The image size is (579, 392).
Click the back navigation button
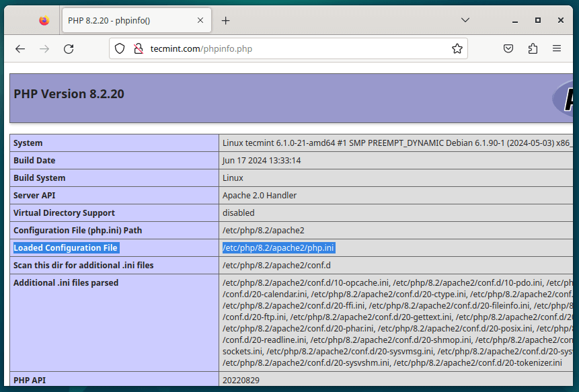(20, 48)
